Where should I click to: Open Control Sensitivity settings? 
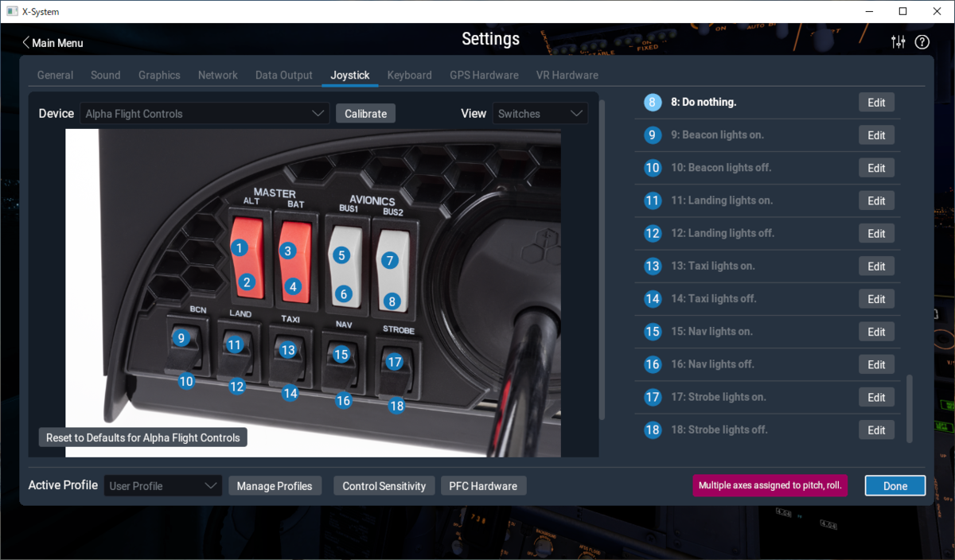pyautogui.click(x=384, y=486)
